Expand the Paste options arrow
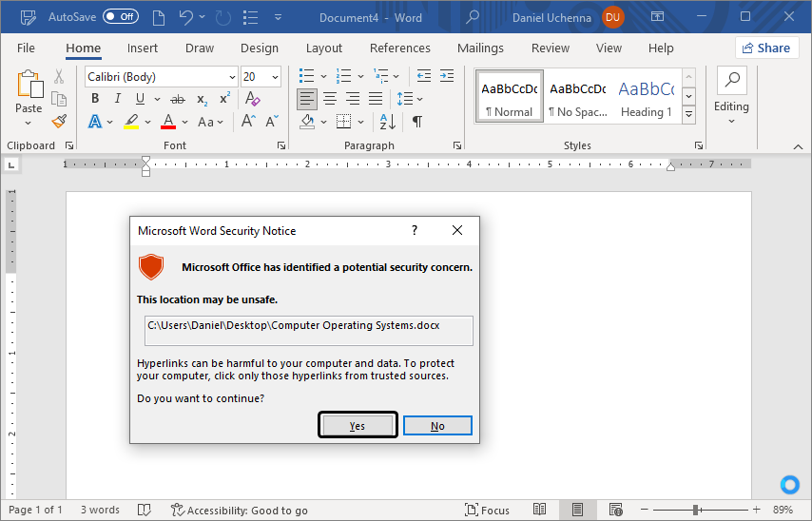The width and height of the screenshot is (812, 521). [28, 124]
